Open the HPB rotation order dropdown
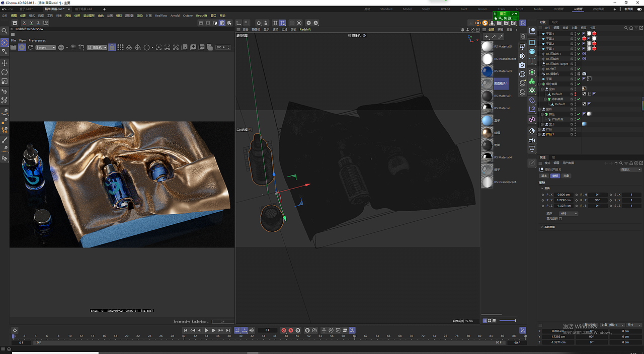 pyautogui.click(x=569, y=214)
